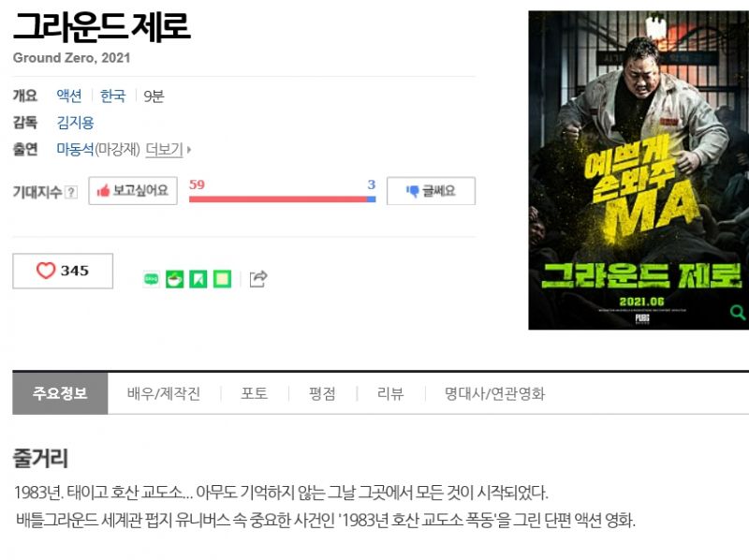Share via the Line green speech bubble icon
Screen dimensions: 749x560
pyautogui.click(x=152, y=278)
